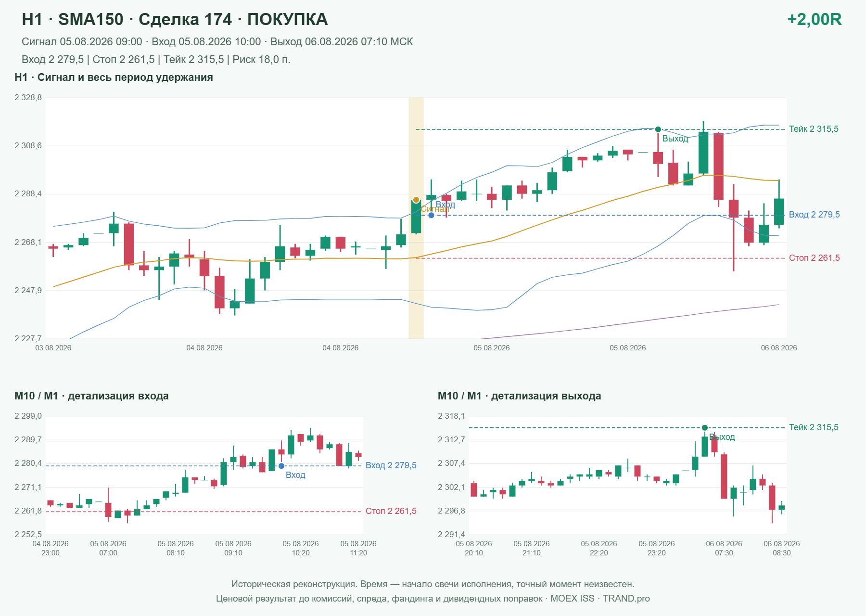Click '2 299,0' axis value in entry detail chart
Image resolution: width=866 pixels, height=616 pixels.
pyautogui.click(x=28, y=416)
